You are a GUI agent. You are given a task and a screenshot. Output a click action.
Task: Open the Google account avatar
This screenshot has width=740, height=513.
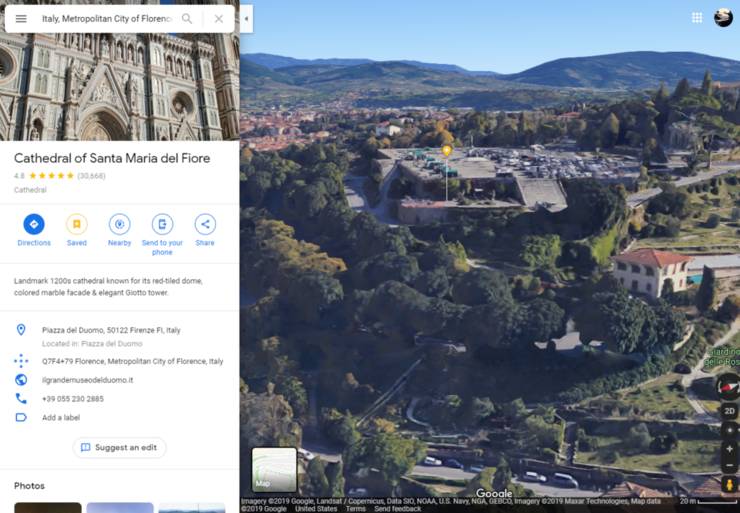point(723,18)
